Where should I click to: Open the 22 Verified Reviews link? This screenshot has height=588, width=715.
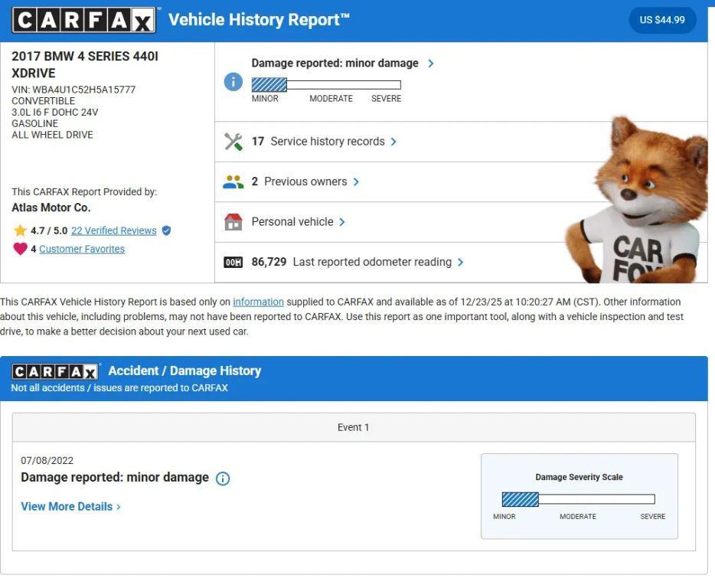pyautogui.click(x=113, y=230)
